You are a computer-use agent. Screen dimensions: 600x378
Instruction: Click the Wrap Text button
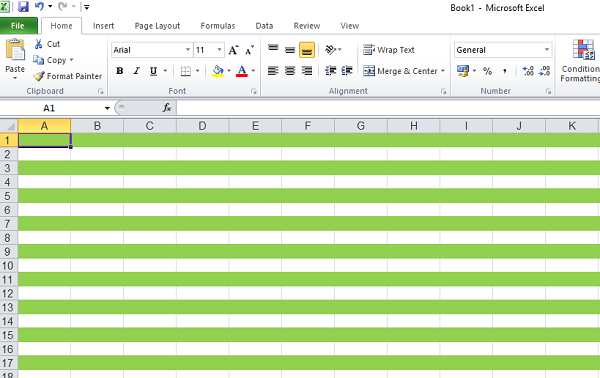(389, 50)
